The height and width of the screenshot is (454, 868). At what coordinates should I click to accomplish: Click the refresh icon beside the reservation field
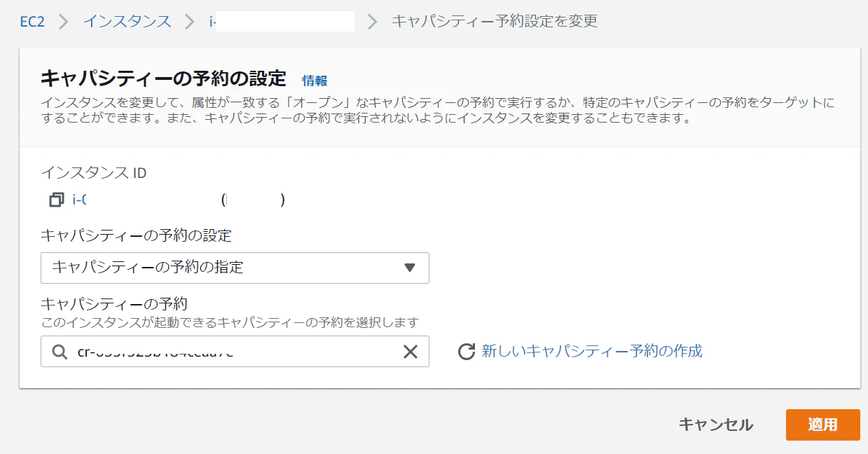pos(467,352)
